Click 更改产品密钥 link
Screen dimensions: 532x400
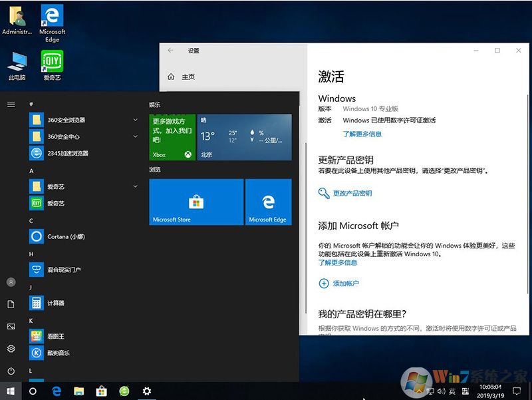coord(345,193)
